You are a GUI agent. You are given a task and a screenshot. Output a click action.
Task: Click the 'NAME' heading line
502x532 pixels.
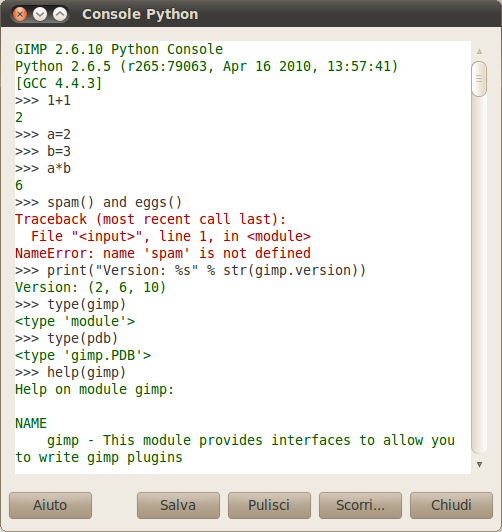tap(31, 423)
